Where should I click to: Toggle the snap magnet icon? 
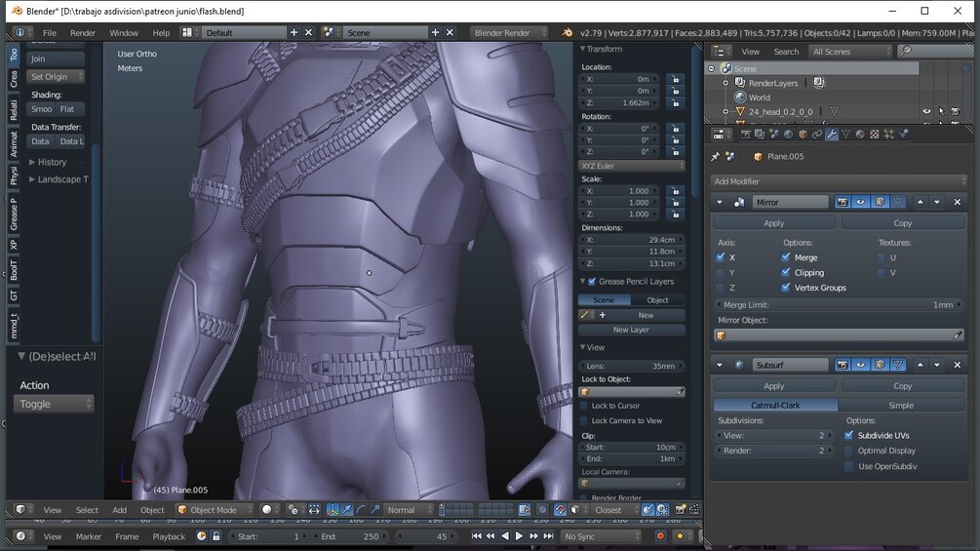tap(560, 510)
